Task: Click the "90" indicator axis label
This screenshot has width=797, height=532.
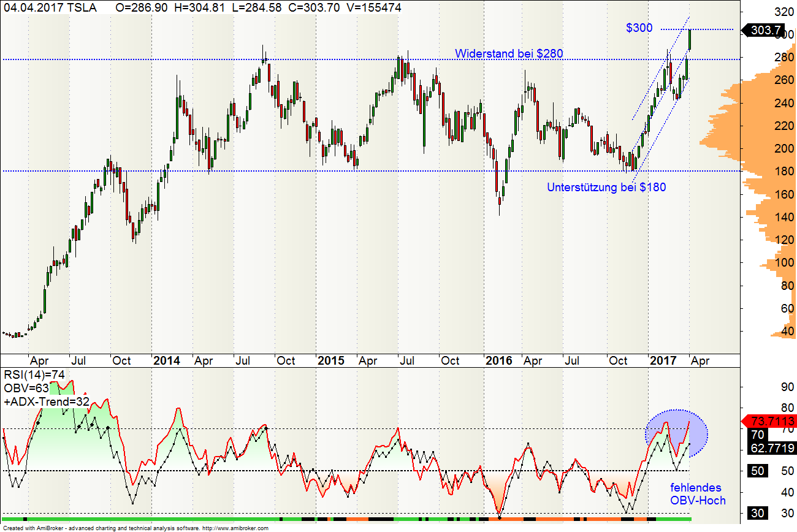Action: click(x=787, y=386)
